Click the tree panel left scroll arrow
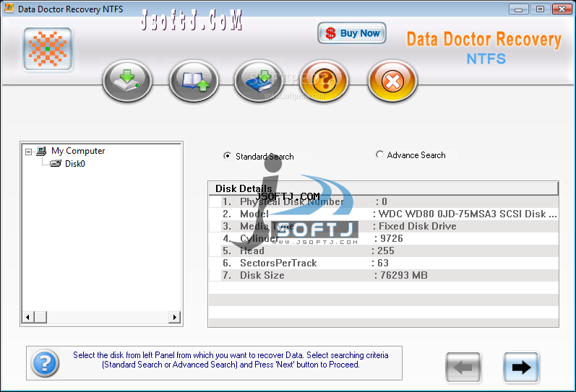This screenshot has width=576, height=392. pos(28,317)
